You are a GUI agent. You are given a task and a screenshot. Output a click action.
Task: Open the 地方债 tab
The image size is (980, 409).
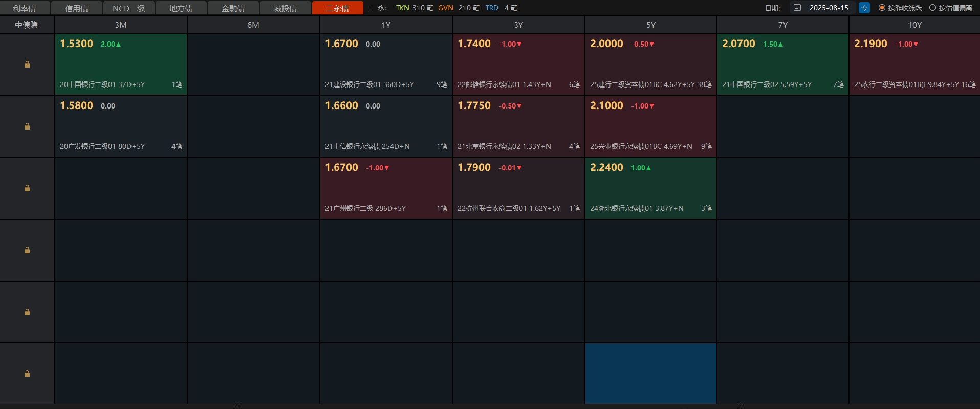[x=181, y=8]
